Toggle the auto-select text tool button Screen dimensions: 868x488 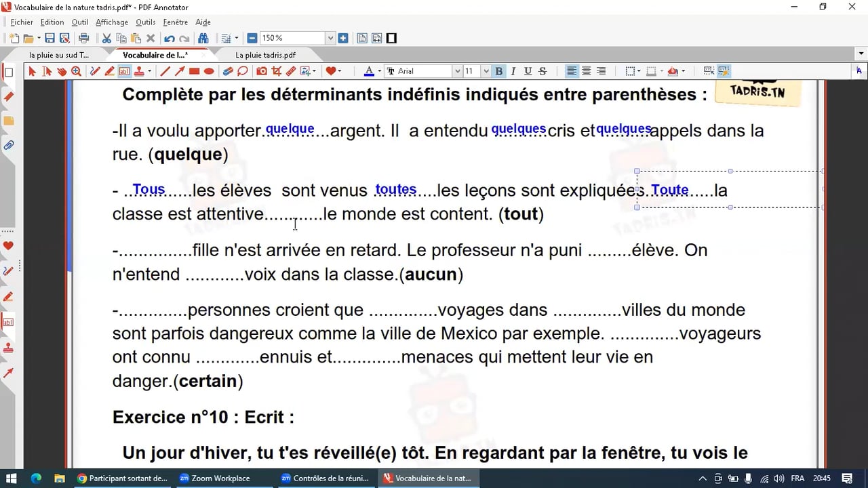(724, 71)
